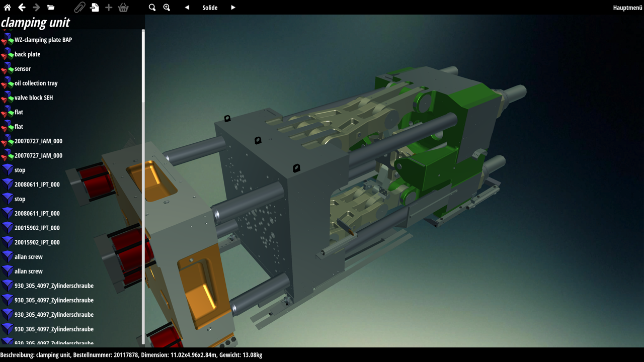
Task: Open the folder icon in the toolbar
Action: point(51,8)
